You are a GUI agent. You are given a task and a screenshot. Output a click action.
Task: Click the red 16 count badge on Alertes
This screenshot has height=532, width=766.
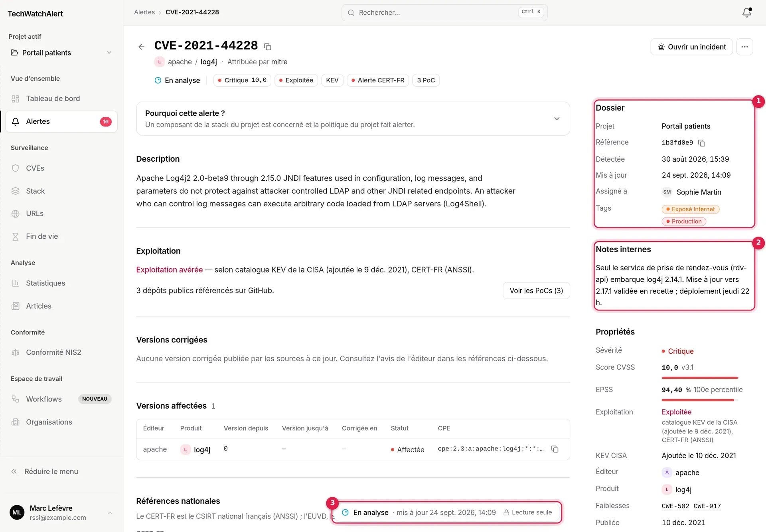click(x=106, y=121)
